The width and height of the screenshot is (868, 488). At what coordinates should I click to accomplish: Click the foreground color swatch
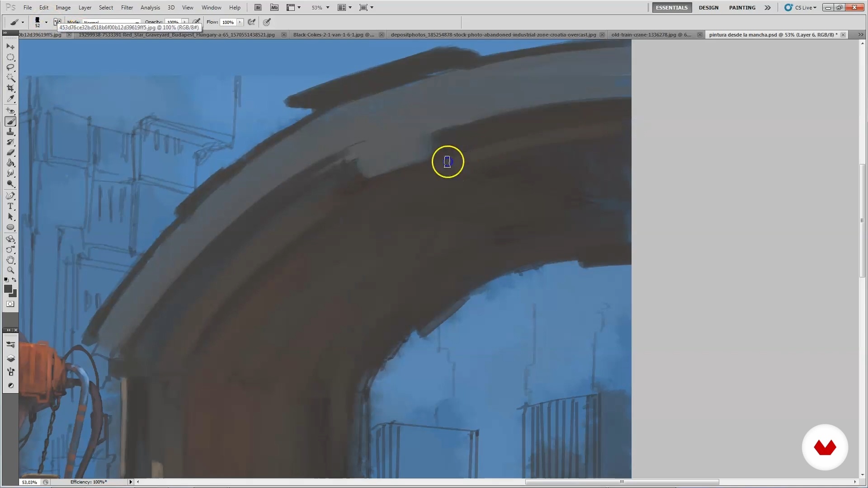8,289
